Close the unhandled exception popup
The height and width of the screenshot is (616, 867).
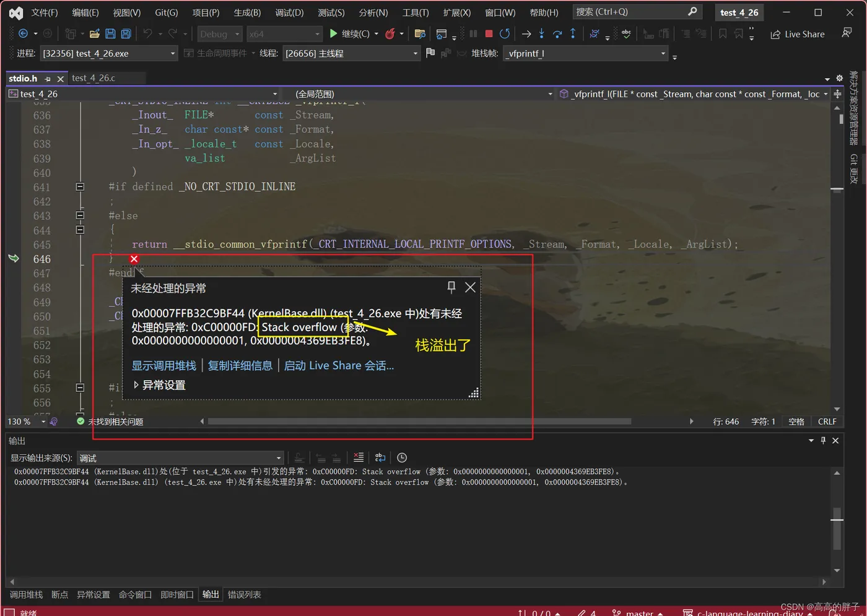pyautogui.click(x=471, y=287)
